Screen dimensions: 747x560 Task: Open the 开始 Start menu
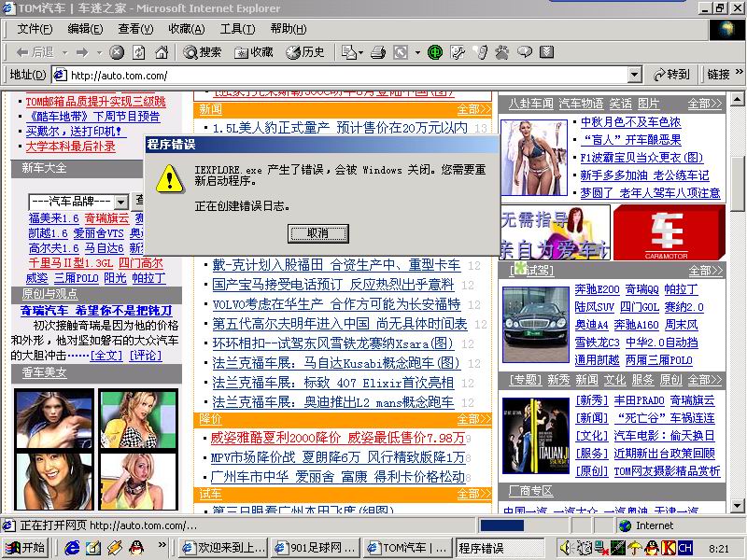[27, 548]
